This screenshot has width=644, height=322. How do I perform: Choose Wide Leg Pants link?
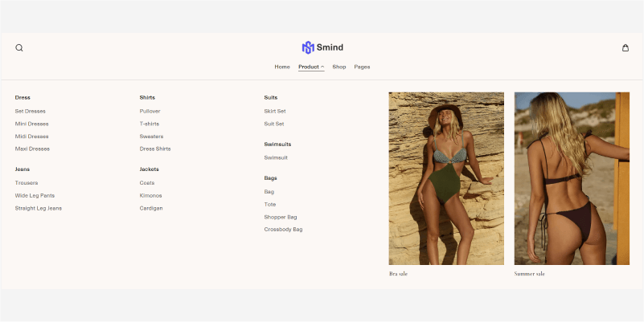pyautogui.click(x=35, y=195)
